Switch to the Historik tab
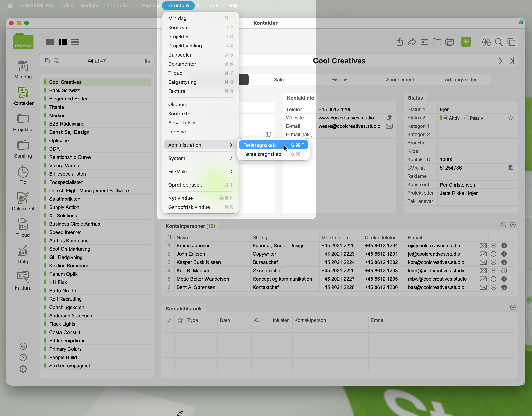Image resolution: width=532 pixels, height=416 pixels. [339, 80]
